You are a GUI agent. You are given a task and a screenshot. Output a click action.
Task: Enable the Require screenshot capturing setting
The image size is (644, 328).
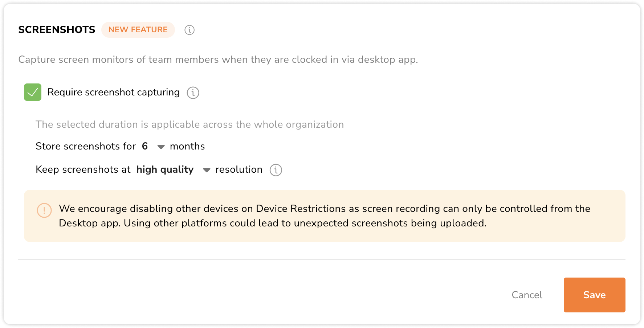pos(32,92)
